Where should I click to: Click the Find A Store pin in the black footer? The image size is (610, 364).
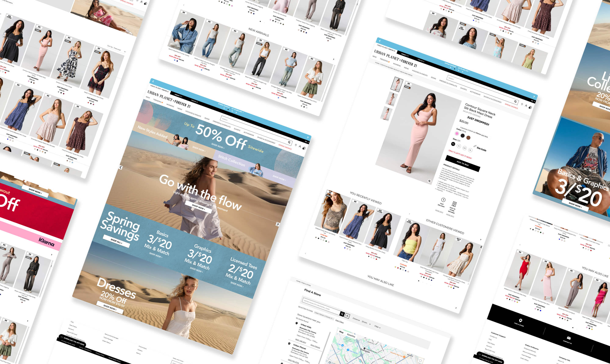point(520,320)
